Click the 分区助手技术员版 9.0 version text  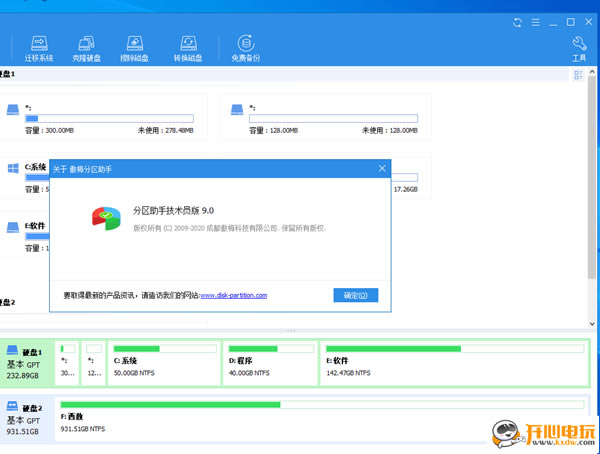click(x=173, y=211)
